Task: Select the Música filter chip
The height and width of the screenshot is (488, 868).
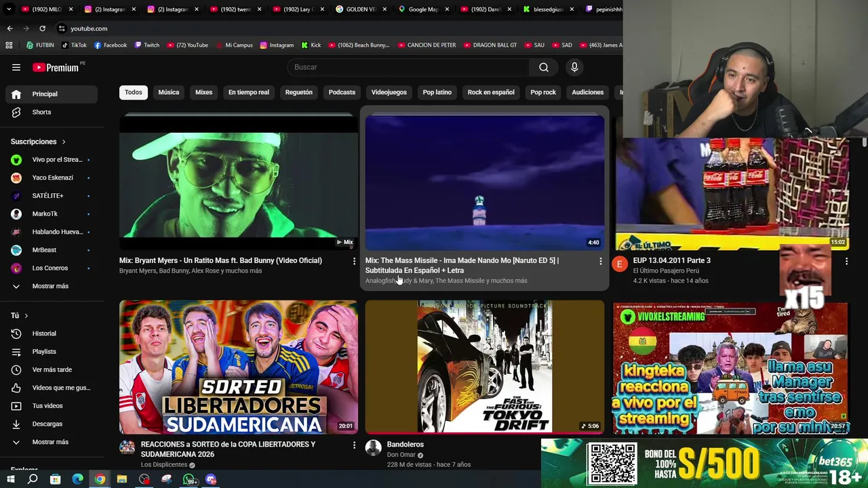Action: [x=169, y=92]
